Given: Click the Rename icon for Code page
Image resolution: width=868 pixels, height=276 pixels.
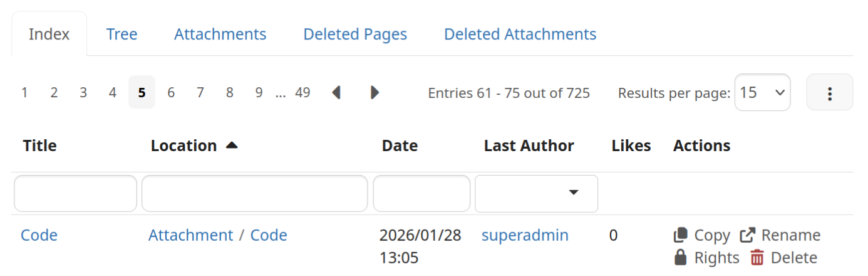Looking at the screenshot, I should 747,235.
